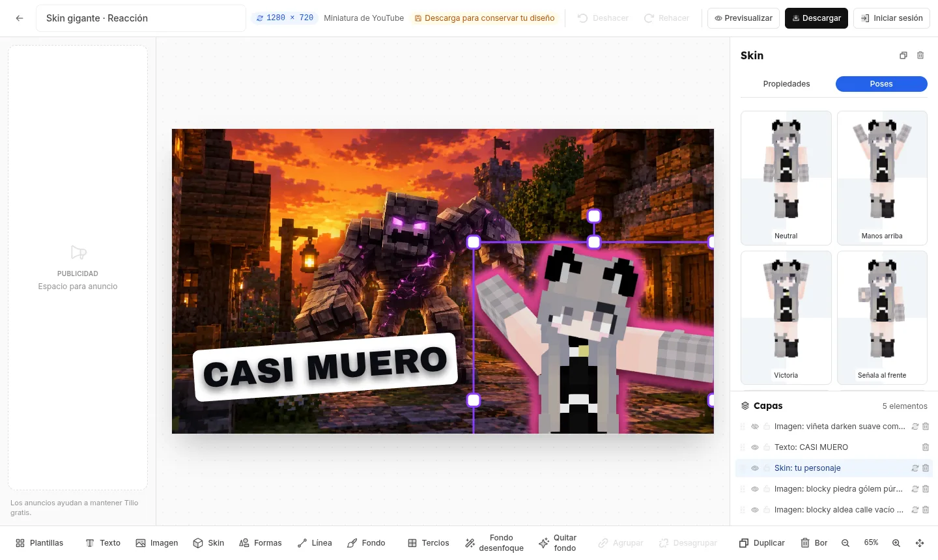Choose the Victoria pose
Viewport: 938px width, 560px height.
pos(786,318)
